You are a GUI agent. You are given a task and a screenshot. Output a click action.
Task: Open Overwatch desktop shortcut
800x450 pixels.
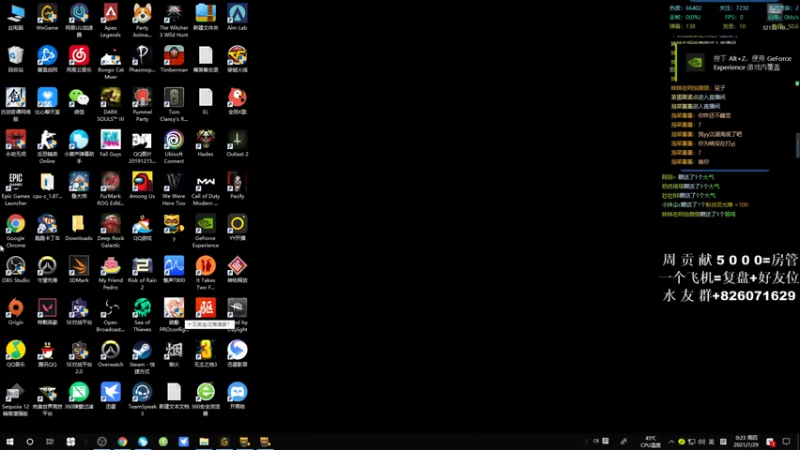[110, 354]
